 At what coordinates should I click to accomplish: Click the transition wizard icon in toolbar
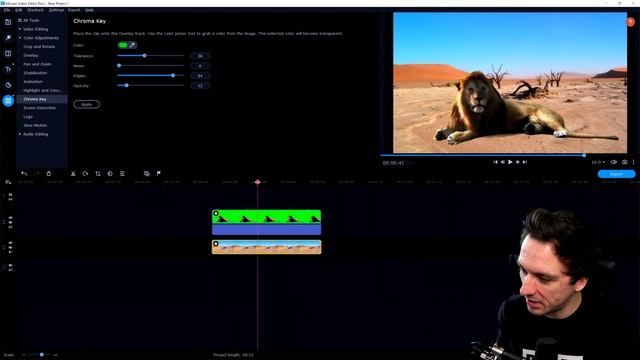(x=147, y=173)
